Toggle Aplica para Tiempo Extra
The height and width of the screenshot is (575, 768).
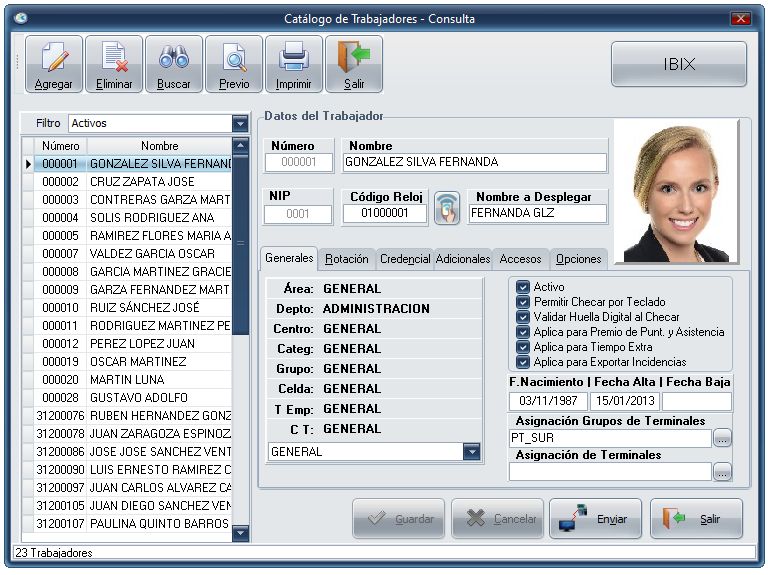(523, 347)
